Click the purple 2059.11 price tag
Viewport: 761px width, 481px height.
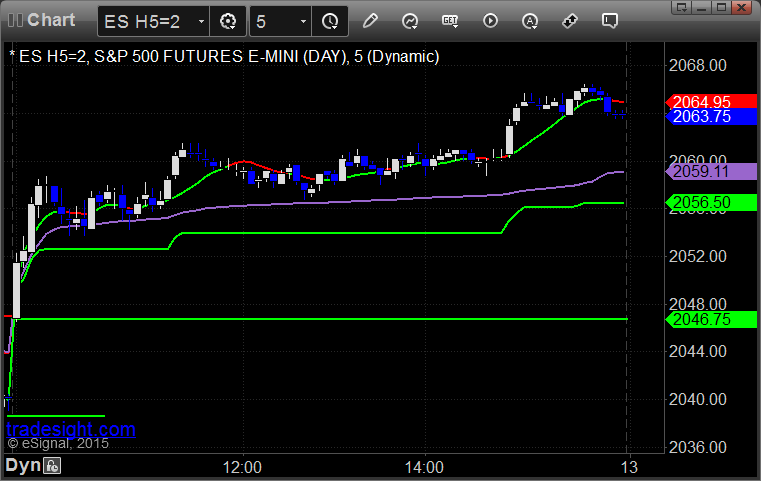click(x=711, y=171)
